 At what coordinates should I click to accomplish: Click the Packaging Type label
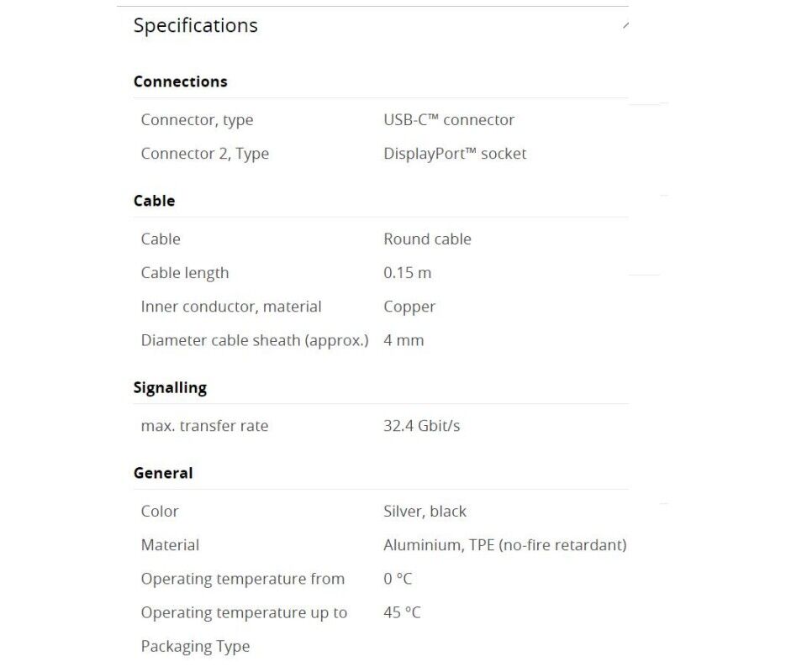195,647
